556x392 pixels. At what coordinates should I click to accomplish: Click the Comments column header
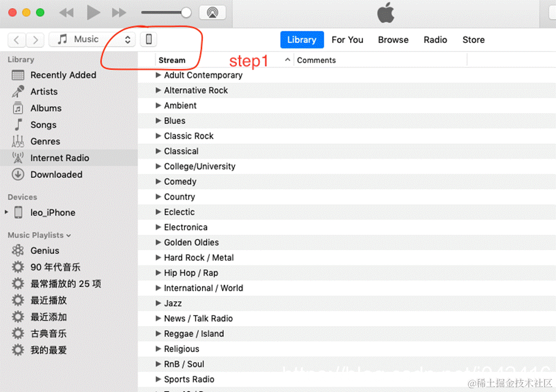coord(316,60)
